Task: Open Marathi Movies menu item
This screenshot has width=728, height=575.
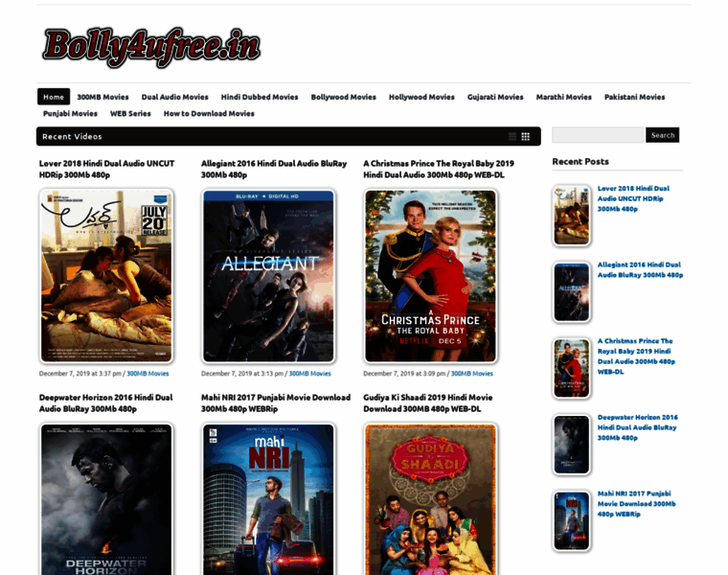Action: click(x=564, y=97)
